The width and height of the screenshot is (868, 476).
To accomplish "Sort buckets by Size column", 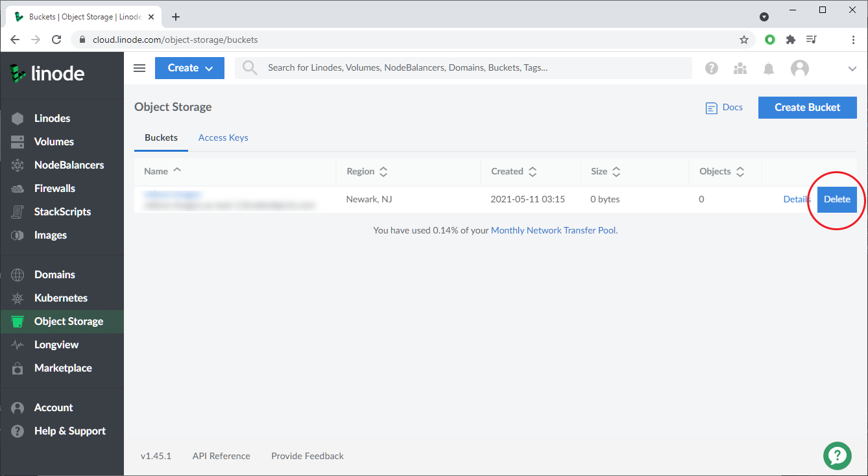I will 606,171.
